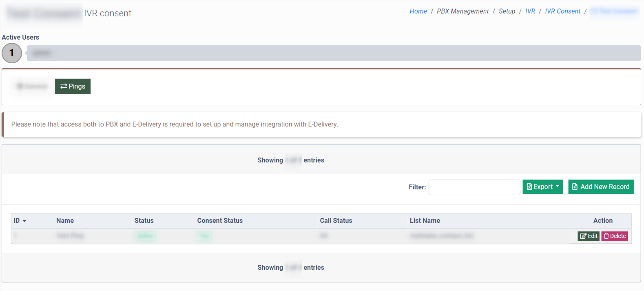Switch to the Pings tab
644x291 pixels.
coord(73,86)
